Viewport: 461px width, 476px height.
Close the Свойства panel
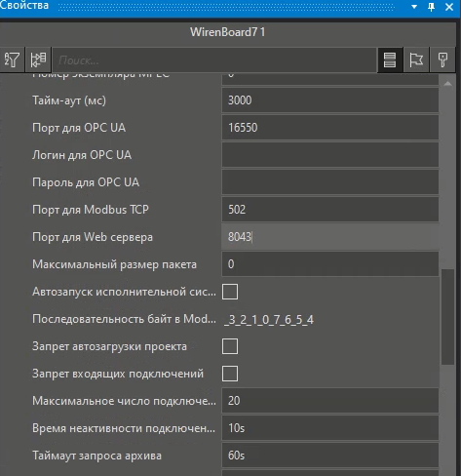pyautogui.click(x=449, y=7)
